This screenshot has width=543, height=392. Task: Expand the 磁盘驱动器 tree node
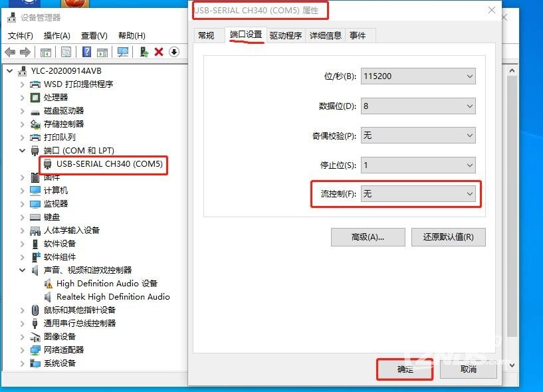pyautogui.click(x=22, y=111)
